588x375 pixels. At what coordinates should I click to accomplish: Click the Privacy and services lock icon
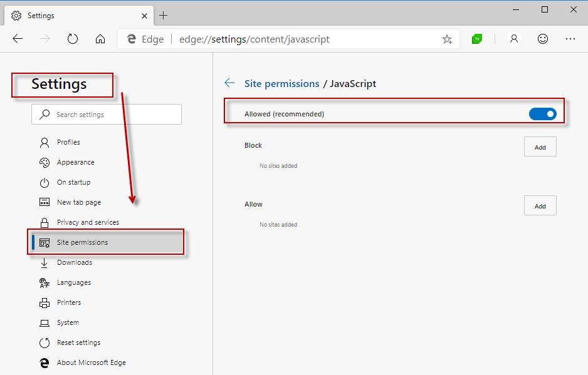coord(45,222)
